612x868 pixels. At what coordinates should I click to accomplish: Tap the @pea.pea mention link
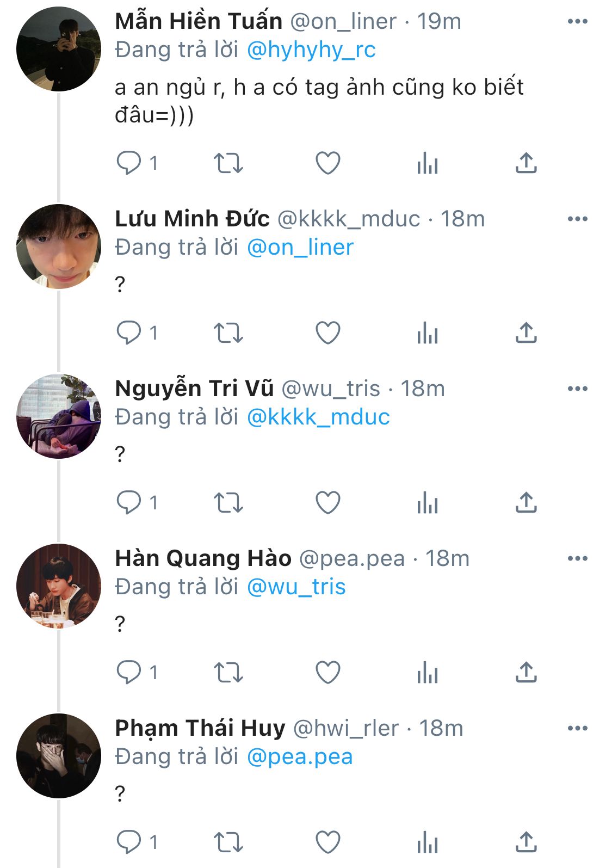point(300,757)
